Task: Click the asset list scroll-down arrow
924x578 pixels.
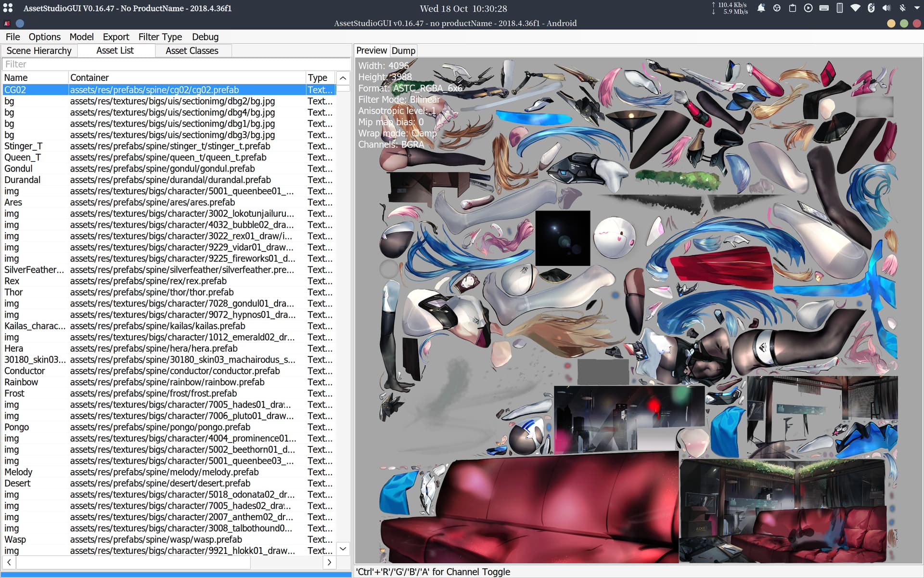Action: click(x=343, y=548)
